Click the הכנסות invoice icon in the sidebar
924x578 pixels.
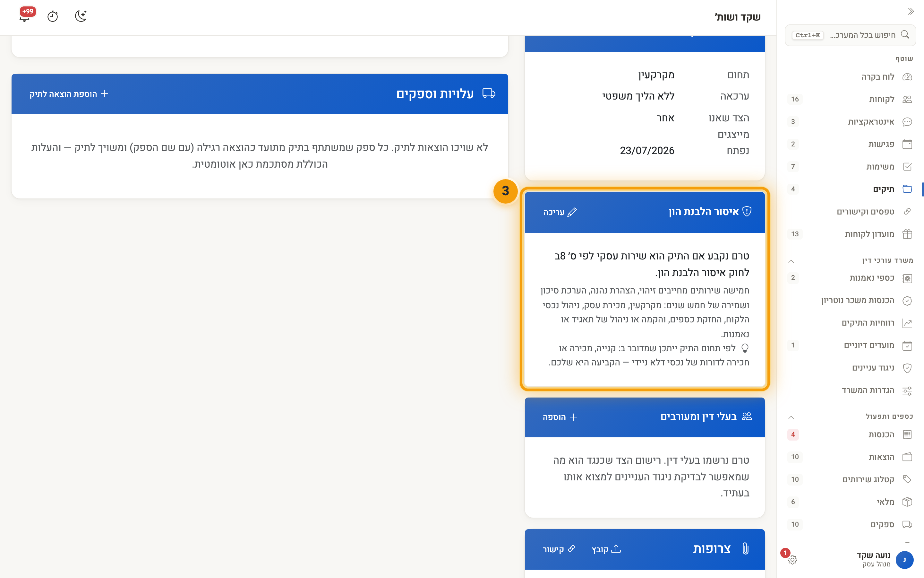(907, 435)
